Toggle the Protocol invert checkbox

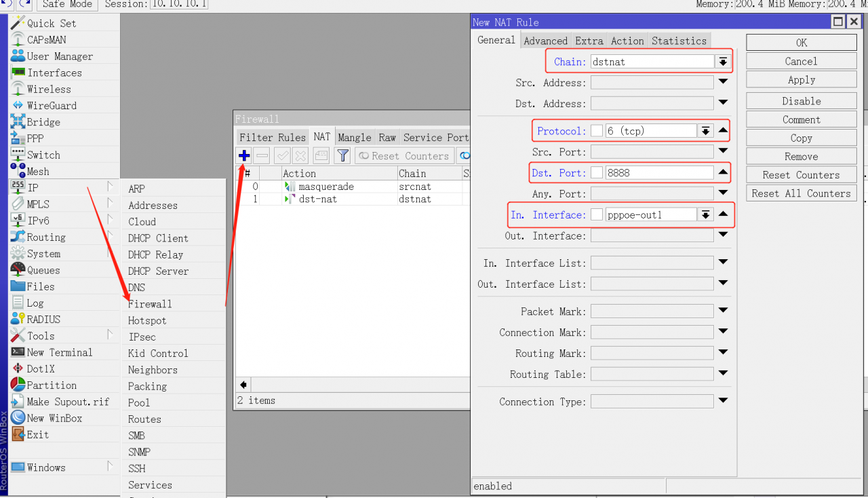tap(597, 130)
